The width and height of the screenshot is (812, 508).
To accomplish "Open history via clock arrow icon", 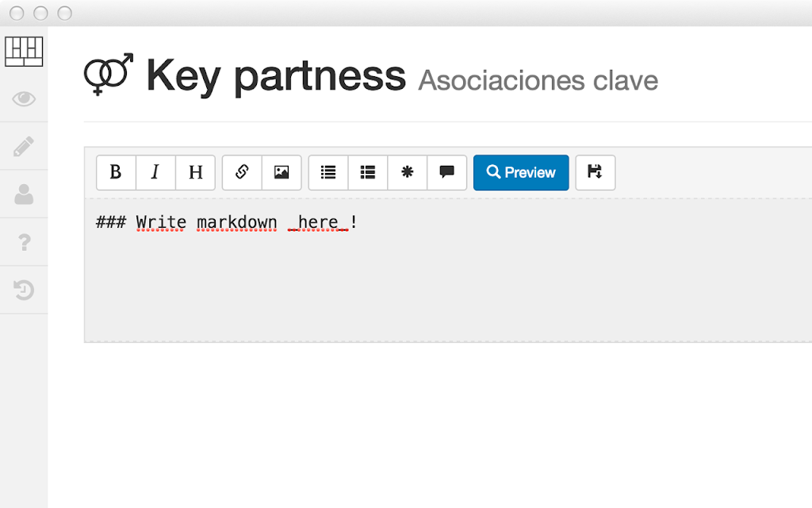I will 24,290.
